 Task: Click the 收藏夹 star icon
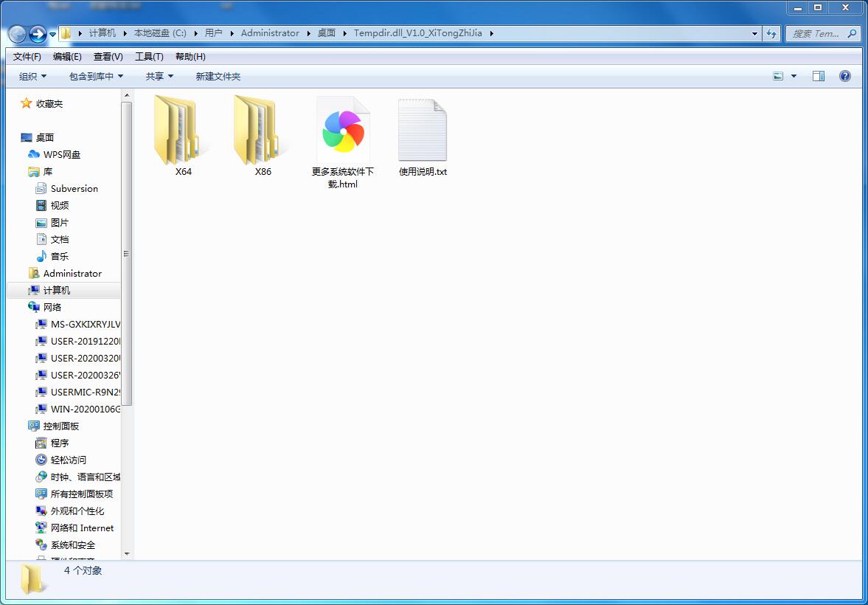[x=26, y=103]
